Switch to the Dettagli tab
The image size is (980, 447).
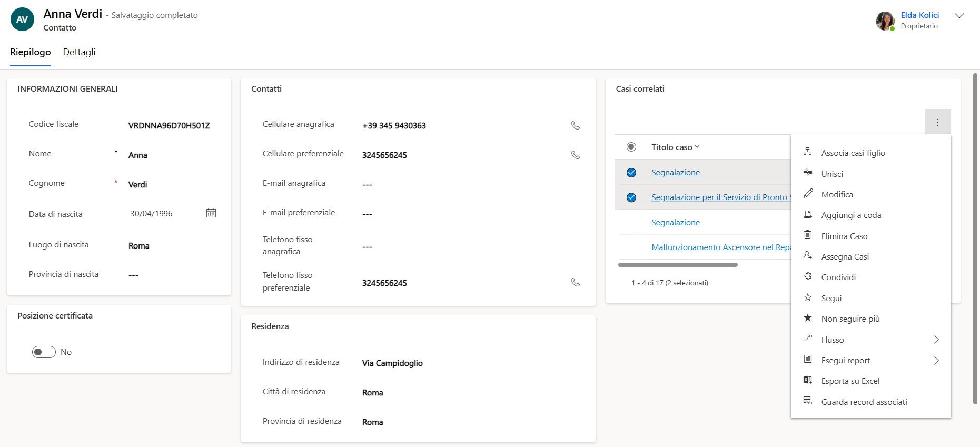coord(79,52)
